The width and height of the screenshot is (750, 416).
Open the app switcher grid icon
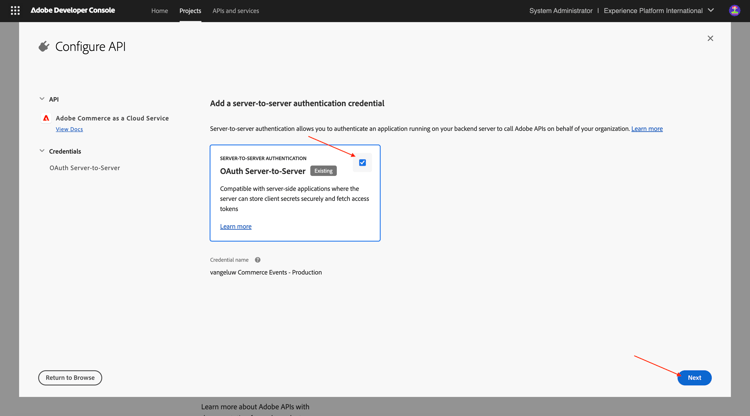click(15, 11)
